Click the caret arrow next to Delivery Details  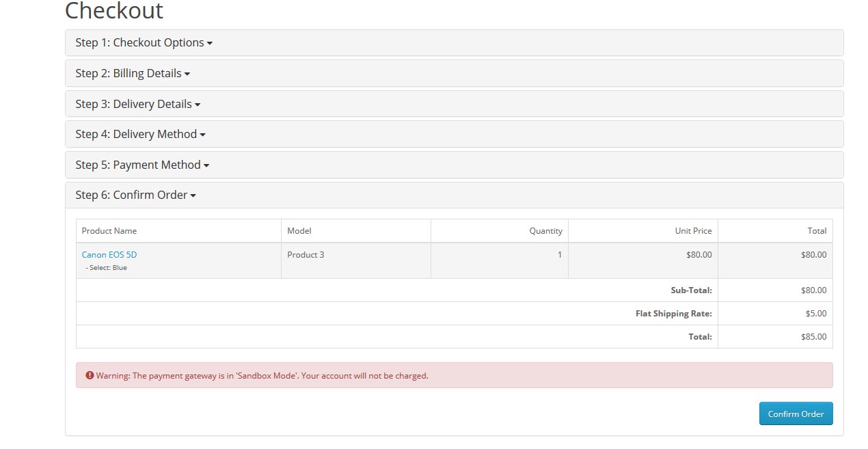(x=198, y=105)
